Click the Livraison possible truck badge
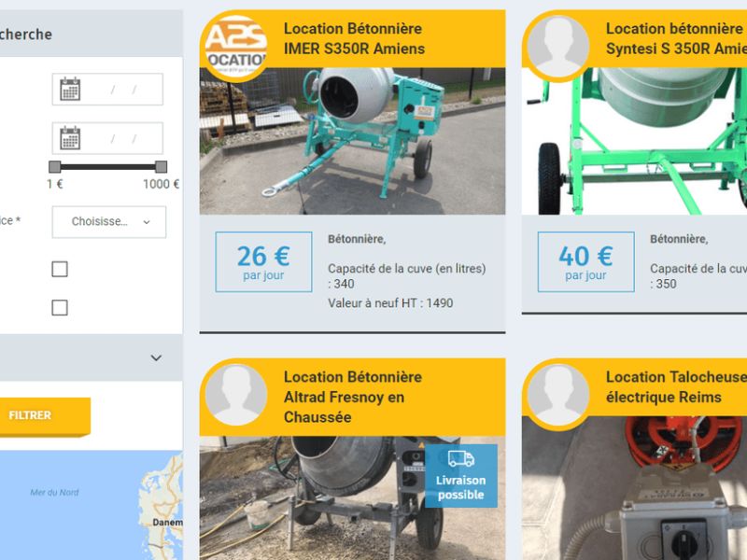Screen dimensions: 747x560 click(x=460, y=476)
